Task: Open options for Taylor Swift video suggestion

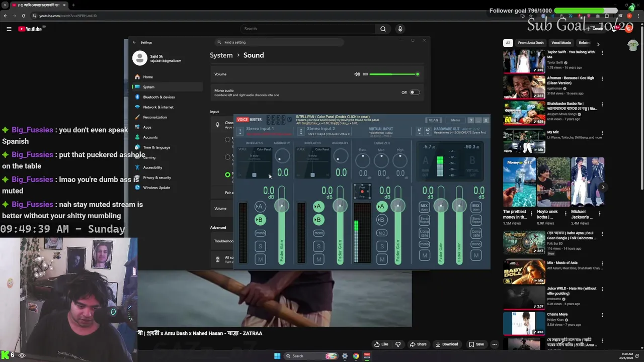Action: click(x=602, y=53)
